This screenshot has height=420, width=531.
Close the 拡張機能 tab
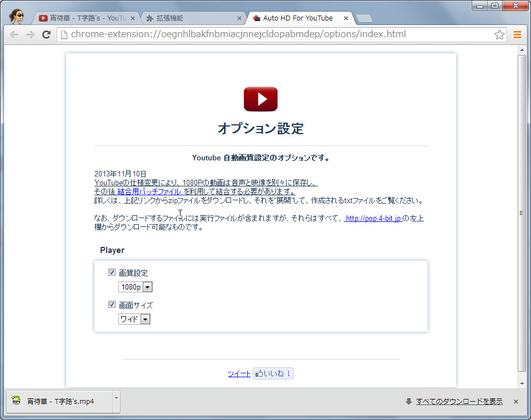(x=239, y=18)
